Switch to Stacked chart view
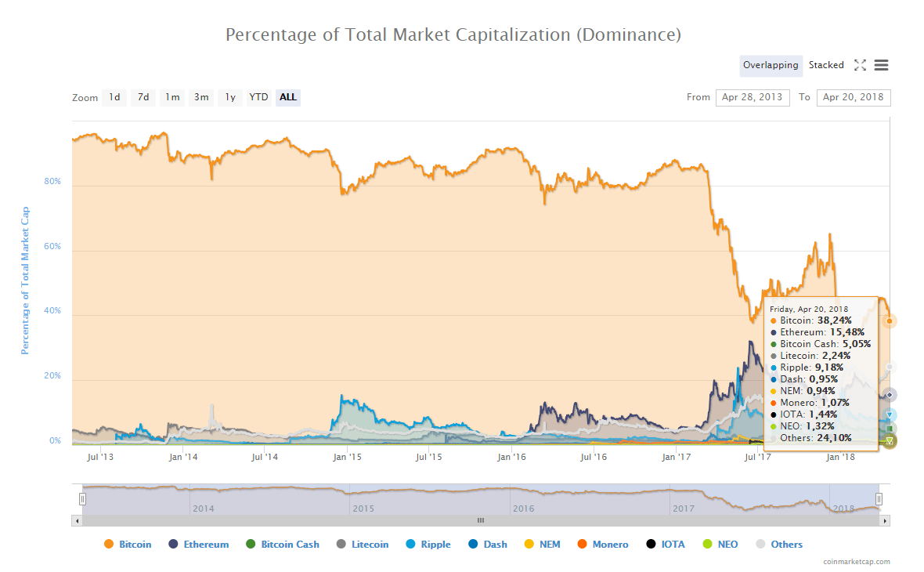The width and height of the screenshot is (924, 572). tap(826, 65)
